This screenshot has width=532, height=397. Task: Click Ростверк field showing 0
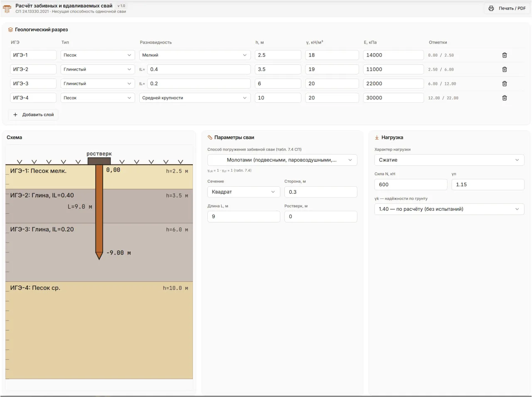pyautogui.click(x=321, y=217)
